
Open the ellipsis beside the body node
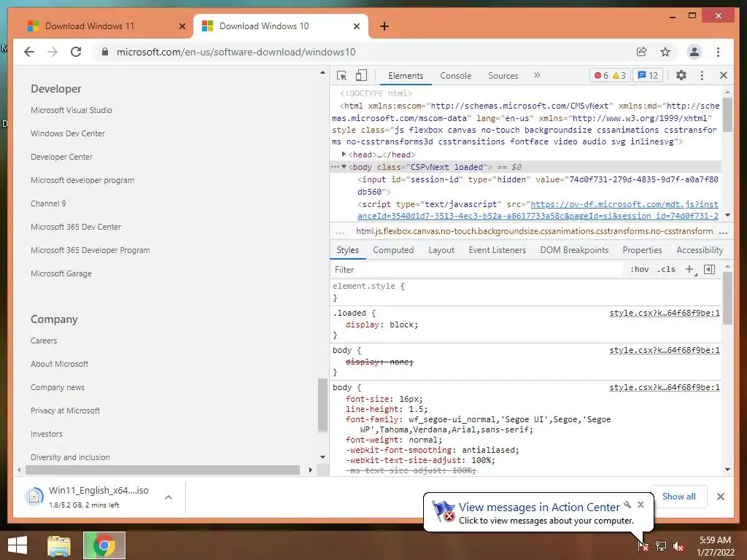coord(335,167)
